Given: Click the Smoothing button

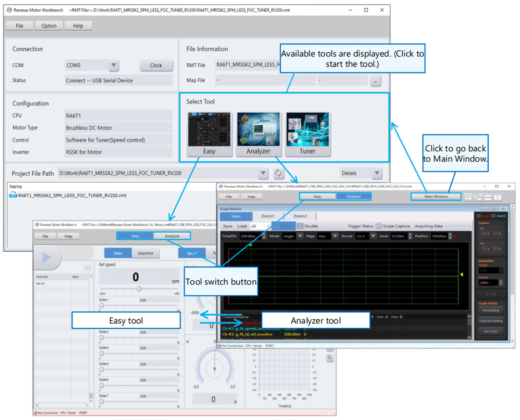Looking at the screenshot, I should pos(491,310).
